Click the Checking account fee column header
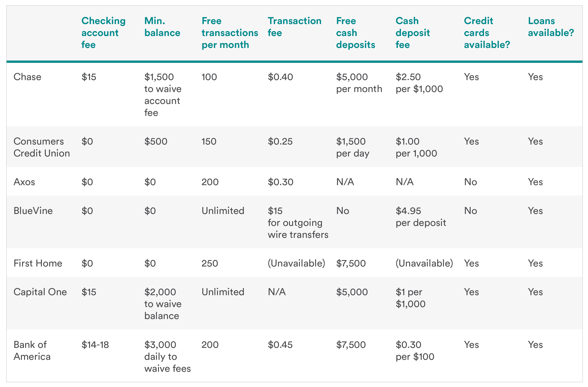Viewport: 588px width, 387px height. click(103, 33)
